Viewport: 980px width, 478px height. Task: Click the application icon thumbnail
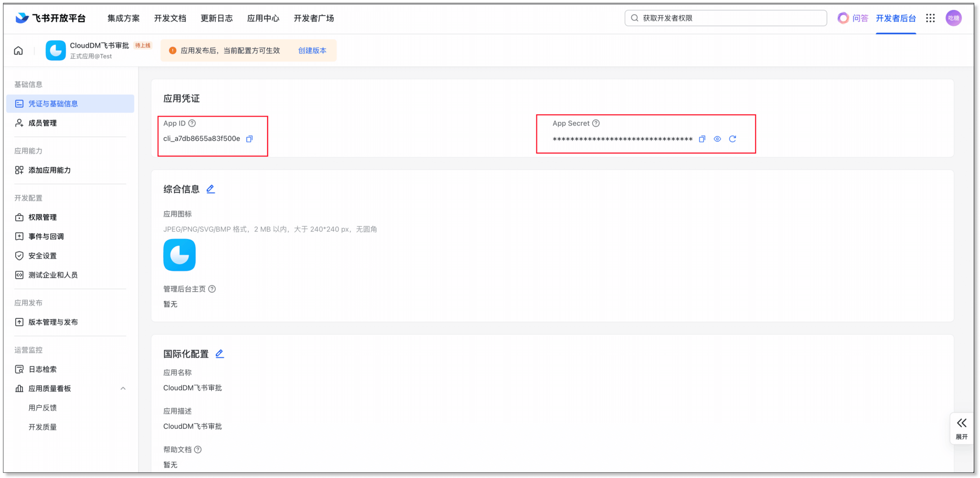coord(180,255)
